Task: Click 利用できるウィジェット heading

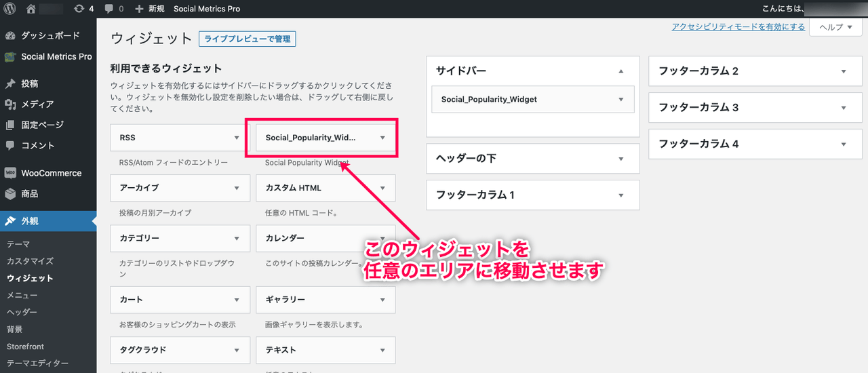Action: [x=166, y=68]
